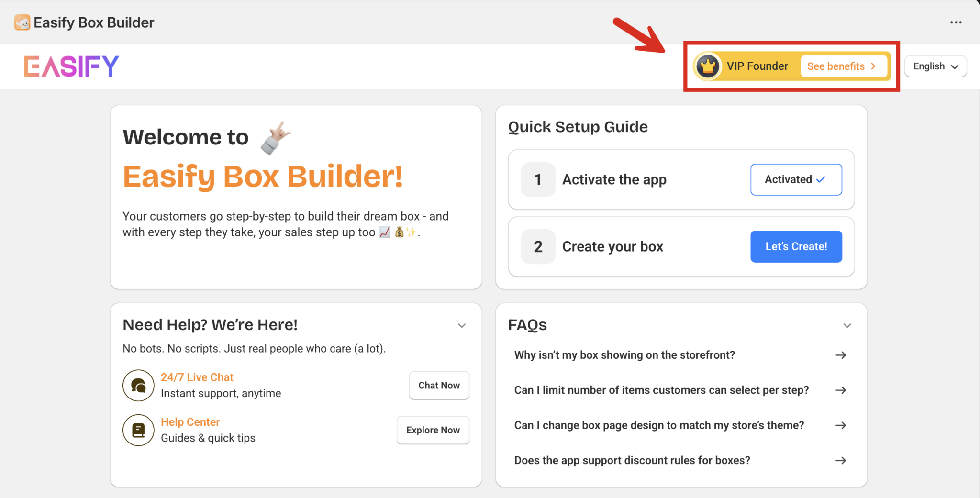Open the three-dots menu in the top bar
Screen dimensions: 980x498
[x=956, y=22]
